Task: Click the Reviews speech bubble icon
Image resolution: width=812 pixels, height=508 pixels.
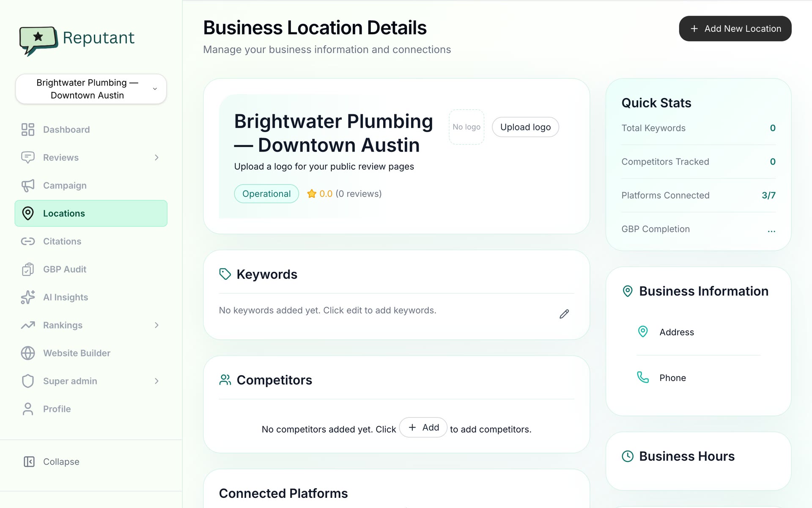Action: coord(28,157)
